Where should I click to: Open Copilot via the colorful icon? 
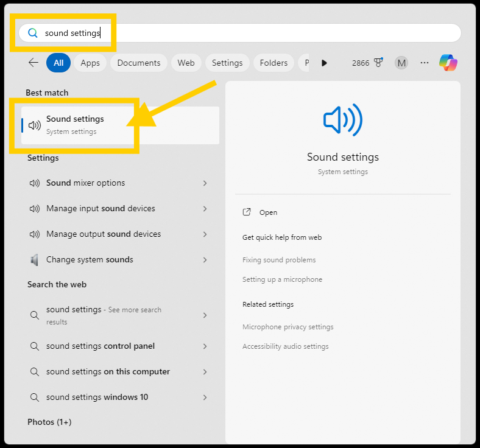coord(448,63)
